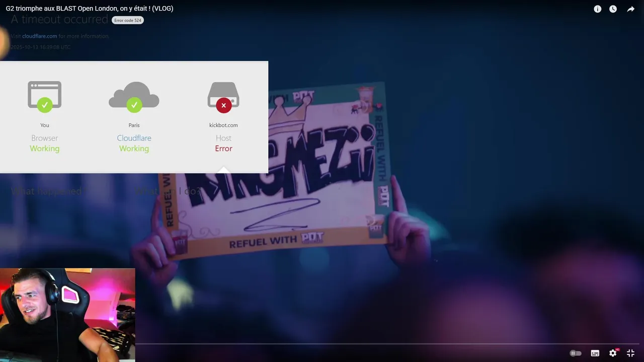
Task: Click the red 'Error' status text
Action: click(223, 148)
